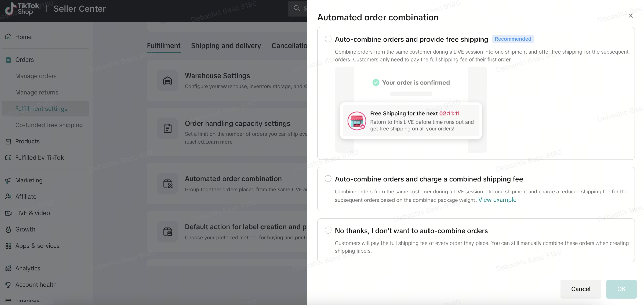
Task: Click the Affiliate people icon
Action: pos(8,196)
